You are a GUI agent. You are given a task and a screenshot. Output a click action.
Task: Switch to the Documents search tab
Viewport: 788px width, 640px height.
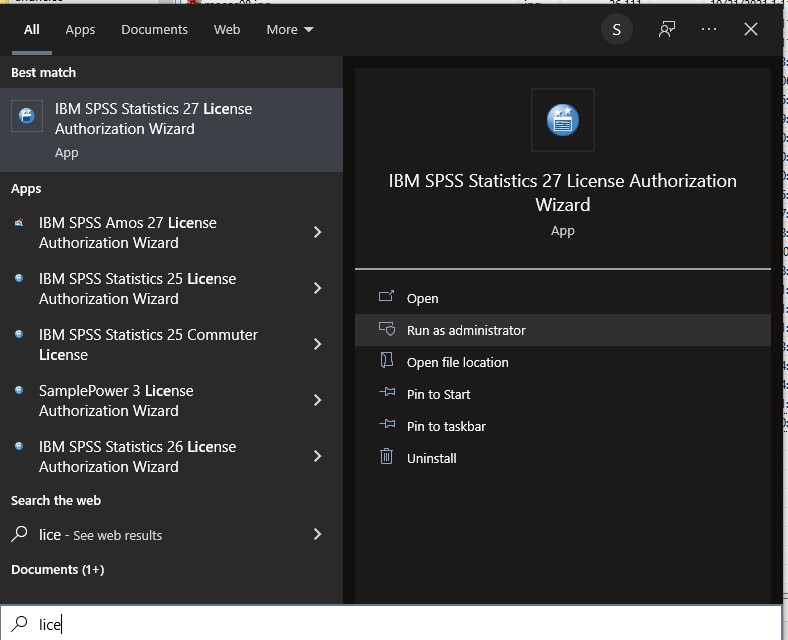(154, 30)
